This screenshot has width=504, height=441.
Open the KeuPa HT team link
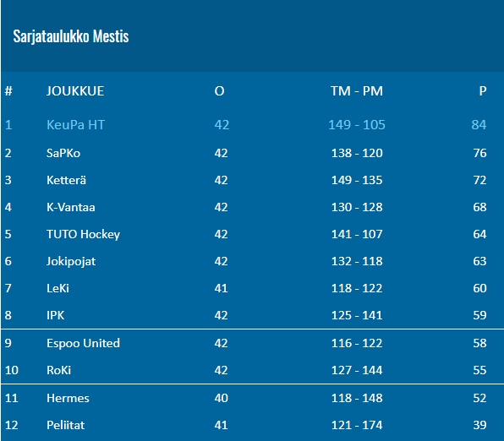click(75, 125)
